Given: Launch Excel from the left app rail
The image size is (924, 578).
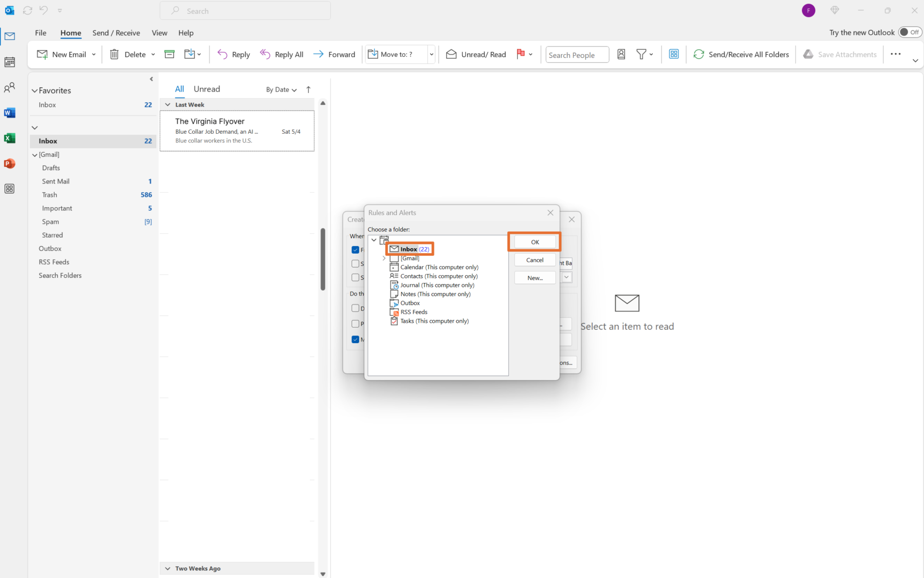Looking at the screenshot, I should click(x=10, y=138).
